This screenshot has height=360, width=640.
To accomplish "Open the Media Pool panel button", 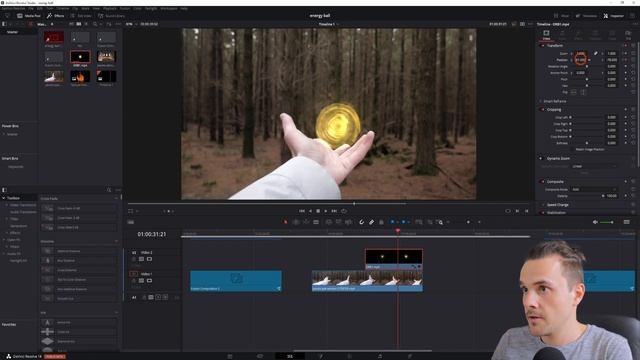I will [29, 16].
